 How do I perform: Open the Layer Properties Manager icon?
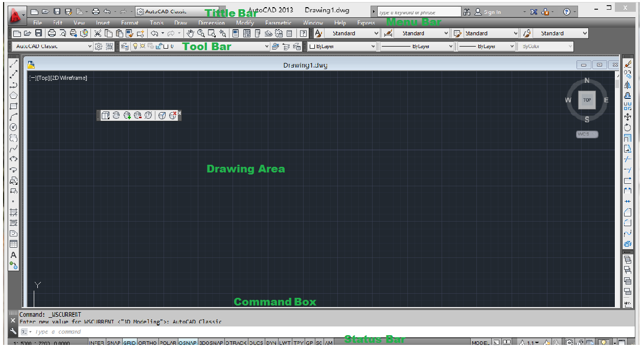125,47
